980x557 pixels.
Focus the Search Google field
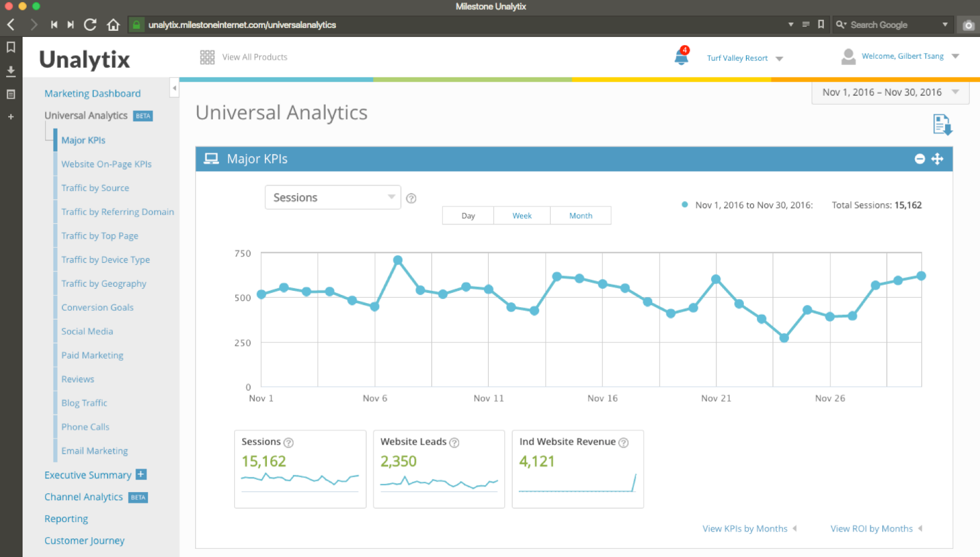click(x=892, y=25)
